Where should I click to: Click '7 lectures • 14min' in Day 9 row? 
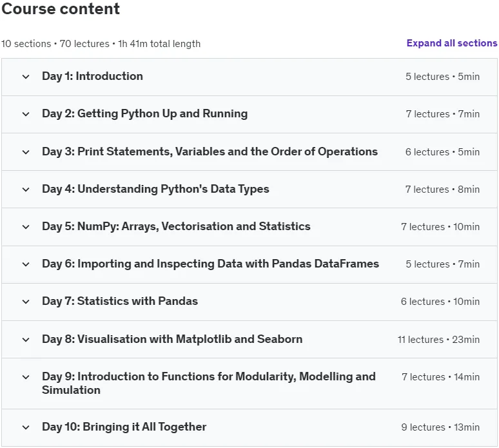point(440,377)
